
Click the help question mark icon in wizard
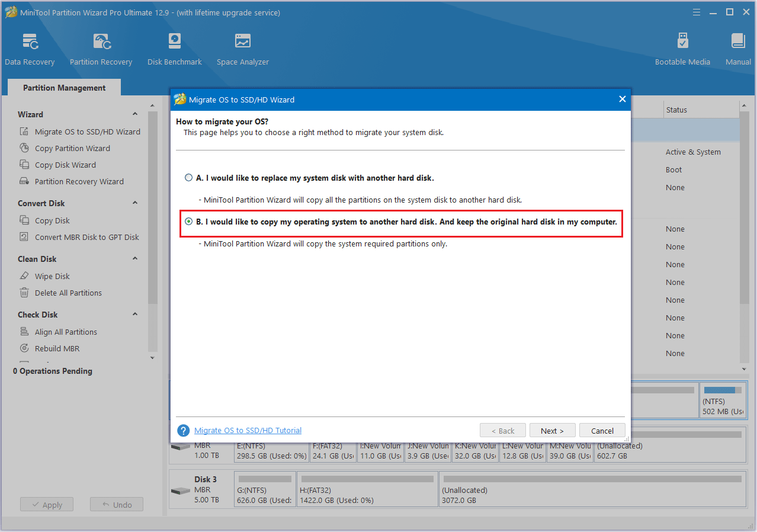(x=183, y=431)
